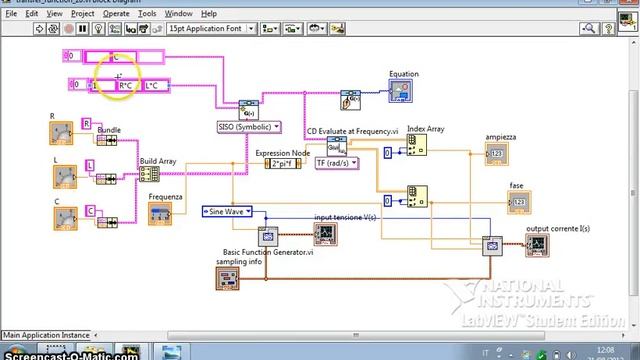This screenshot has width=640, height=360.
Task: Select the CD Evaluate at Frequency VI
Action: [x=337, y=146]
